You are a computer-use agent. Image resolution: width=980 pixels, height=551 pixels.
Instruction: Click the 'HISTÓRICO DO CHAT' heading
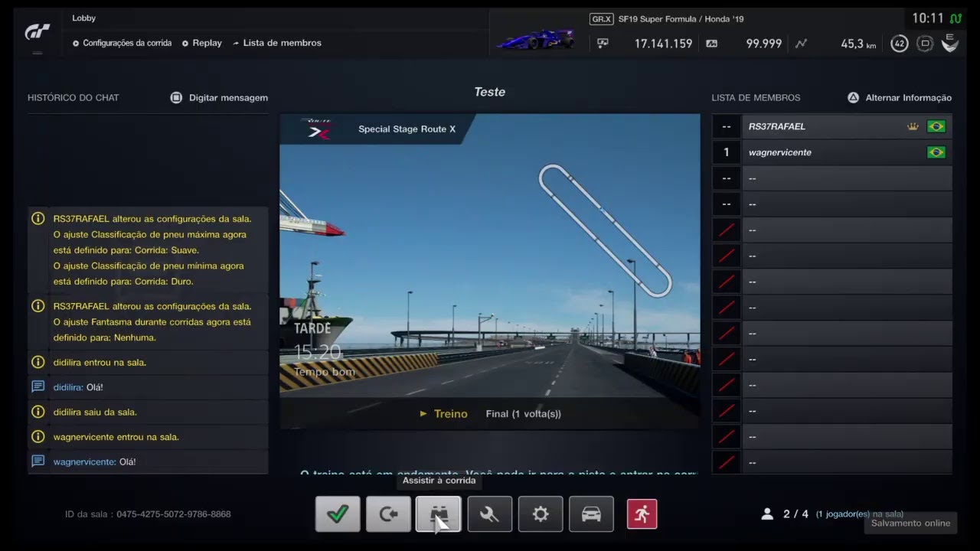(73, 98)
